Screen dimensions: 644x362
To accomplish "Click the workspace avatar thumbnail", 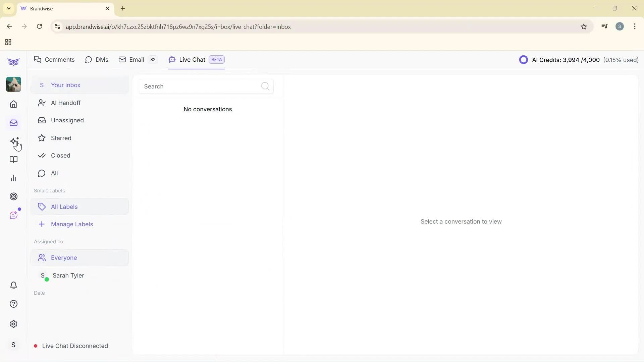I will 13,84.
